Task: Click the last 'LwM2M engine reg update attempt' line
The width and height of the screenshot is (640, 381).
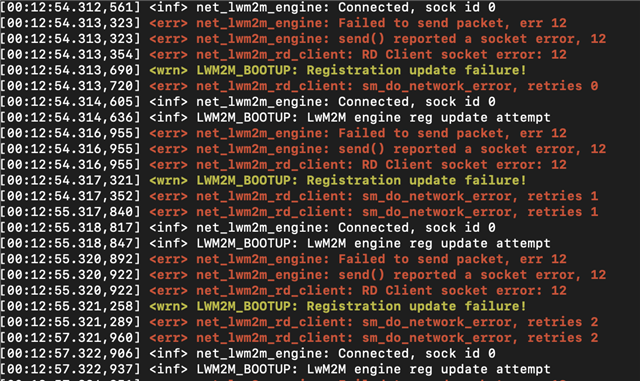Action: tap(275, 369)
